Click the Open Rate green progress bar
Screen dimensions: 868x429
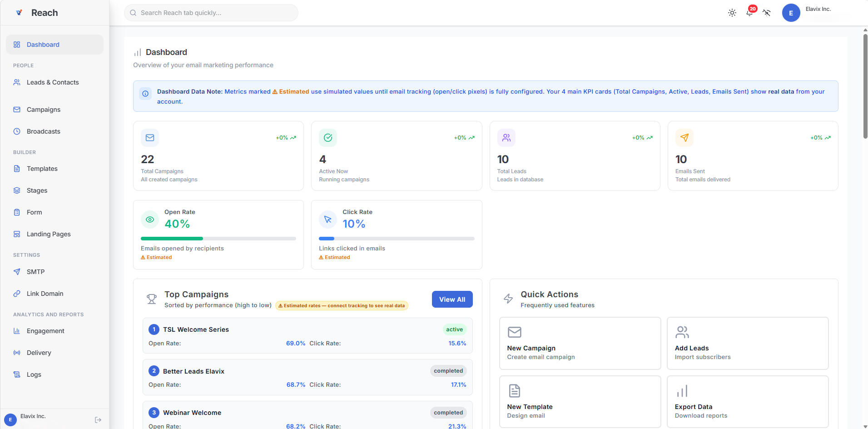pos(172,239)
